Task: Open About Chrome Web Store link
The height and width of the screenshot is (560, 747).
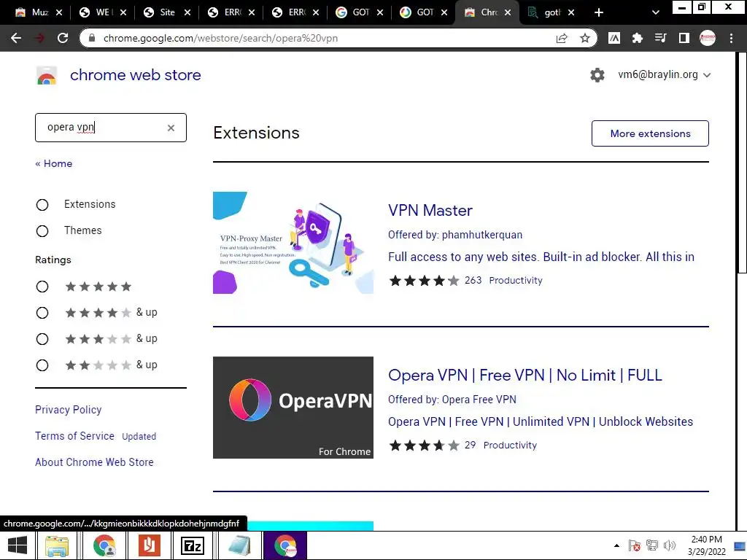Action: point(94,462)
